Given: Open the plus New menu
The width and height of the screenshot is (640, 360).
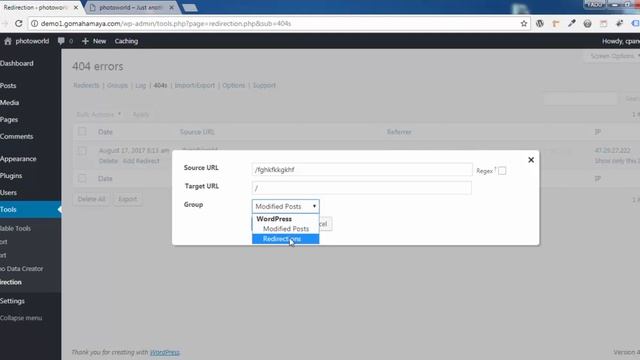Looking at the screenshot, I should click(x=94, y=41).
